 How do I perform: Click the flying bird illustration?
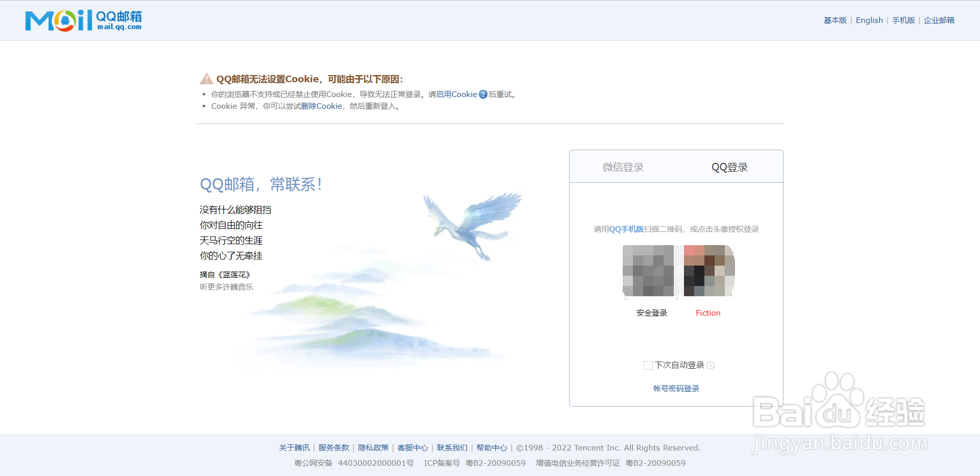[x=472, y=226]
